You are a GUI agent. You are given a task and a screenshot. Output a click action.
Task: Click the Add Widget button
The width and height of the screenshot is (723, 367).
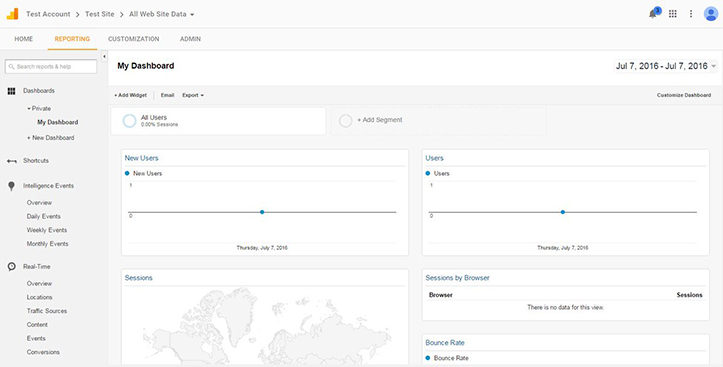click(x=130, y=95)
